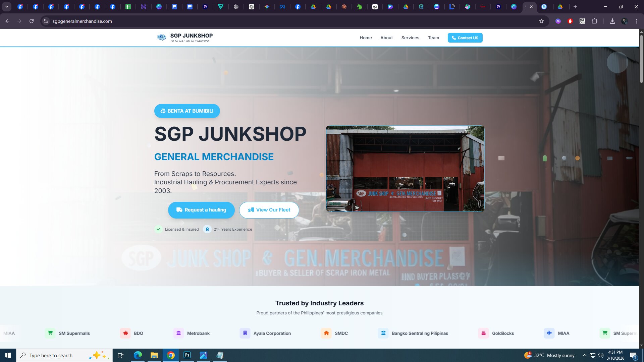Click the SM Supermalls cart icon
This screenshot has height=362, width=644.
[x=50, y=333]
